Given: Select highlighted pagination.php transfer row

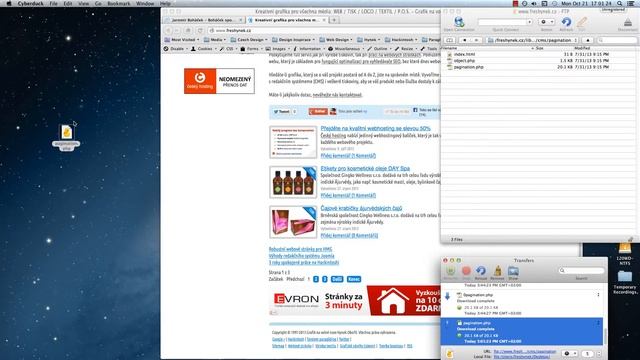Looking at the screenshot, I should click(x=522, y=331).
